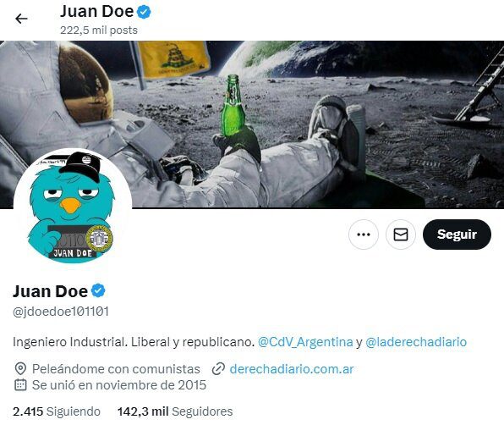Click the verified badge beside profile name
The height and width of the screenshot is (425, 504).
pyautogui.click(x=98, y=291)
